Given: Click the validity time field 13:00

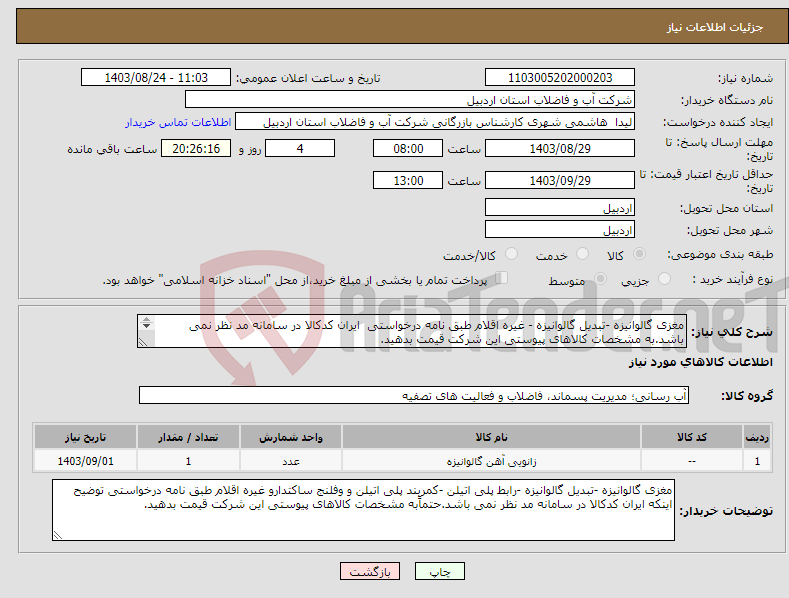Looking at the screenshot, I should 408,180.
